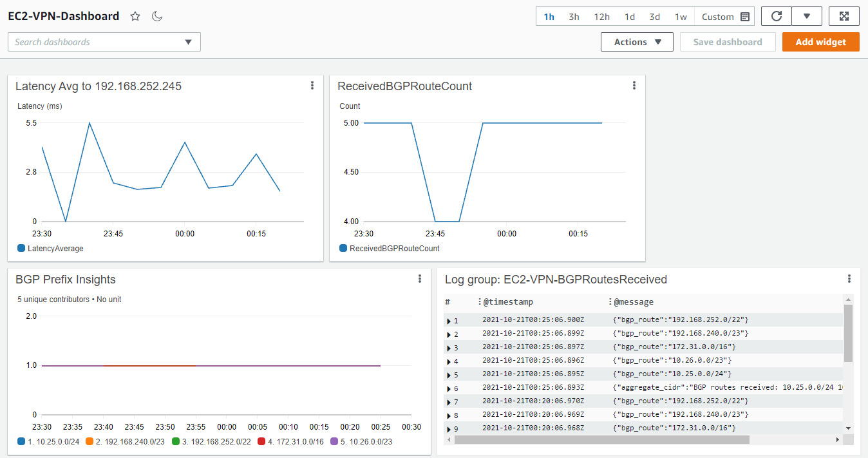Open options menu for Latency Avg widget
The height and width of the screenshot is (458, 868).
pyautogui.click(x=312, y=85)
